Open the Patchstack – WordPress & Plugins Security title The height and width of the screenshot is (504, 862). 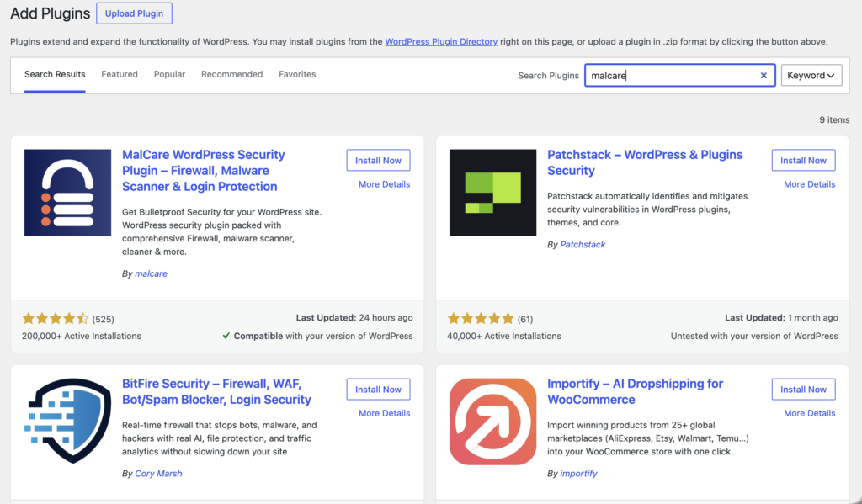[x=645, y=162]
